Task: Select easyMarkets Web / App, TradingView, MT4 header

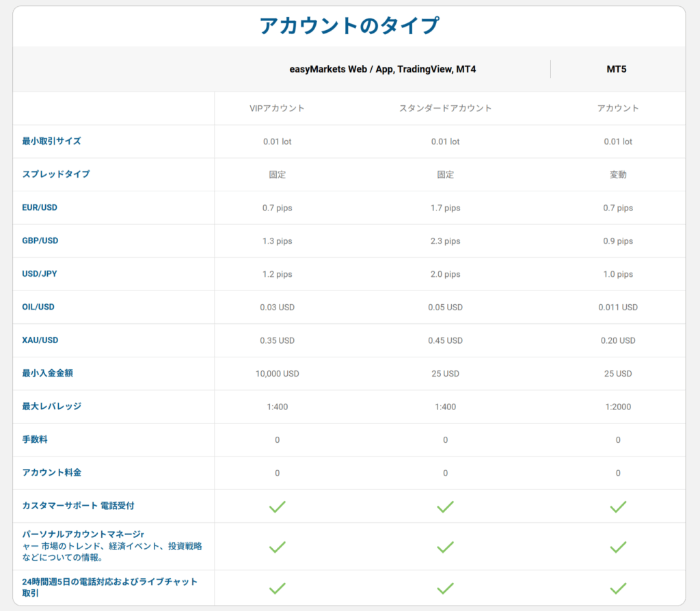Action: 382,69
